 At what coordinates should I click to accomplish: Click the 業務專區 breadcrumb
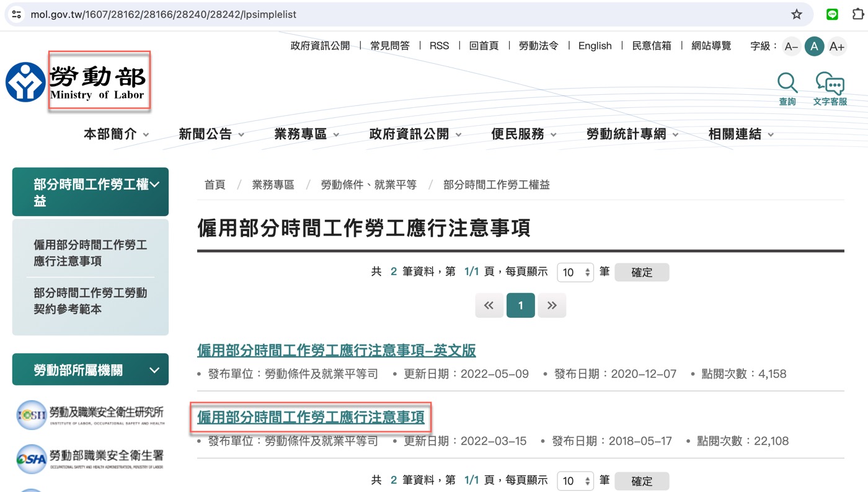(x=273, y=185)
